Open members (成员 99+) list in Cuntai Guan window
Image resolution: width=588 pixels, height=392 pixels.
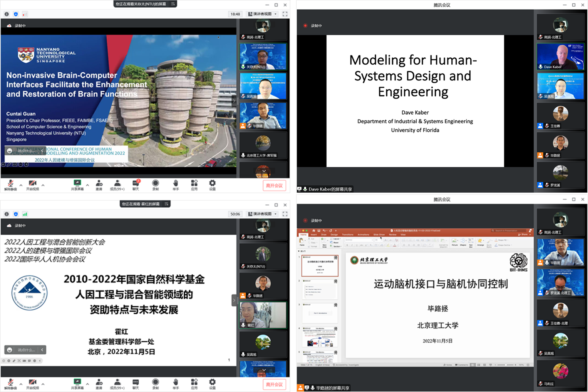(x=117, y=184)
